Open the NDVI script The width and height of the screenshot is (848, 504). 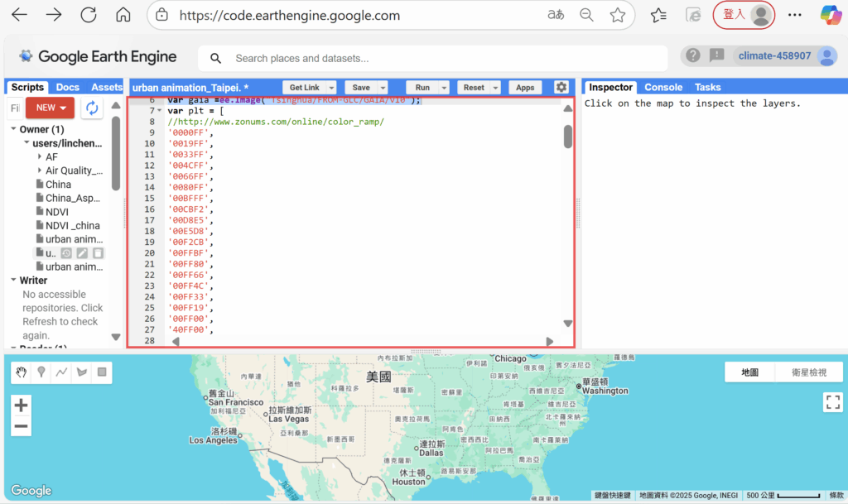pos(57,212)
